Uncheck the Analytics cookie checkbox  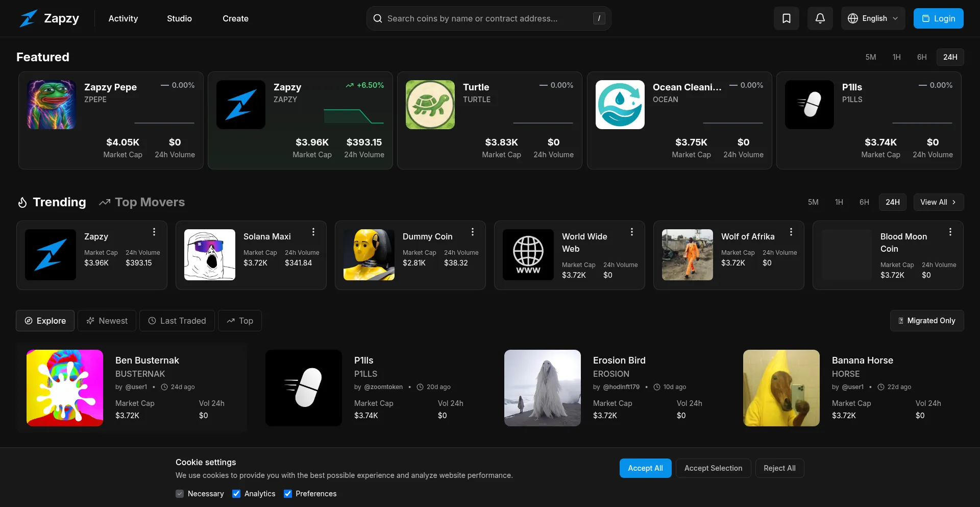point(236,494)
